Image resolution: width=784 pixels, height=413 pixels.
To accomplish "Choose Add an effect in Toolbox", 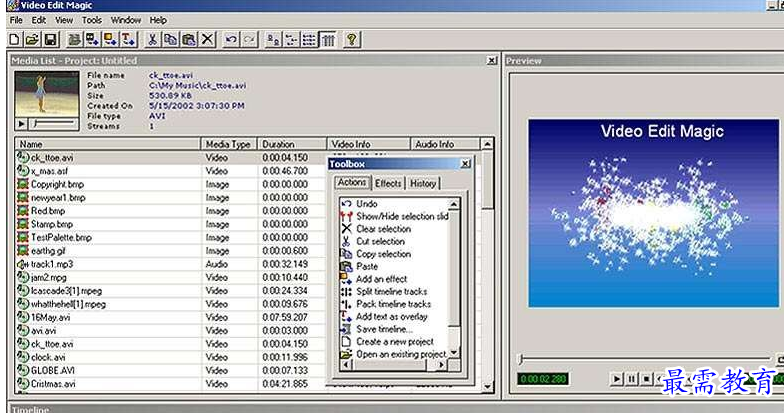I will click(x=382, y=278).
